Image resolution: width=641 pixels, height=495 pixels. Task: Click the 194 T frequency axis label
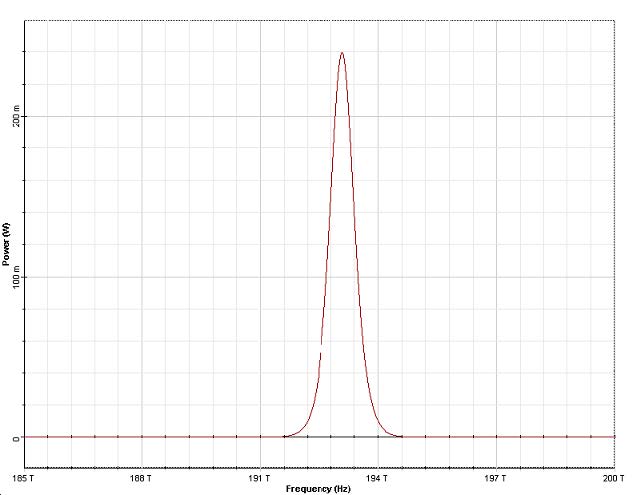click(x=377, y=478)
